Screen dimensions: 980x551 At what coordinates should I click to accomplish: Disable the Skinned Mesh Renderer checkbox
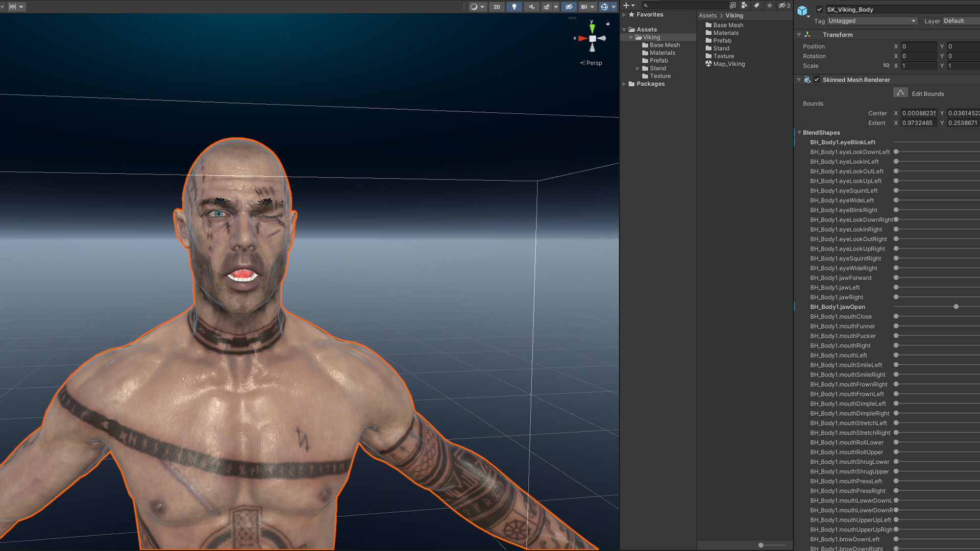(x=817, y=80)
